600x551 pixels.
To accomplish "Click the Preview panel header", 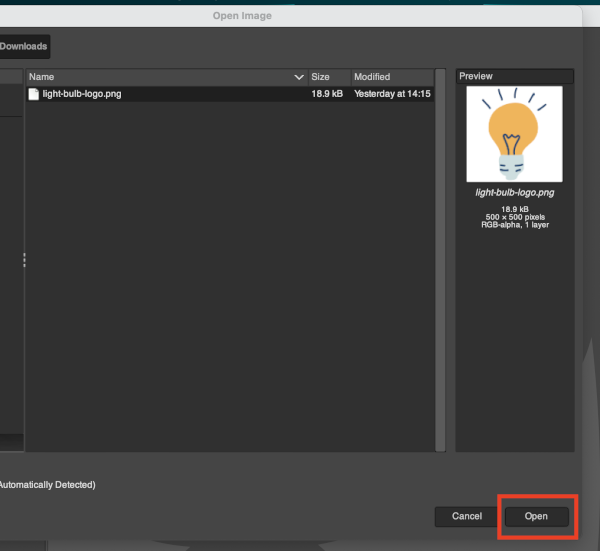I will click(515, 76).
